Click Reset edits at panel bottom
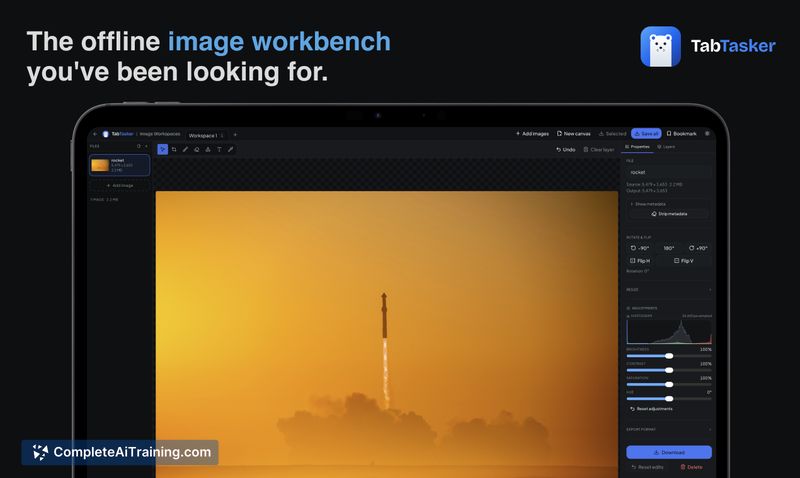 click(647, 467)
